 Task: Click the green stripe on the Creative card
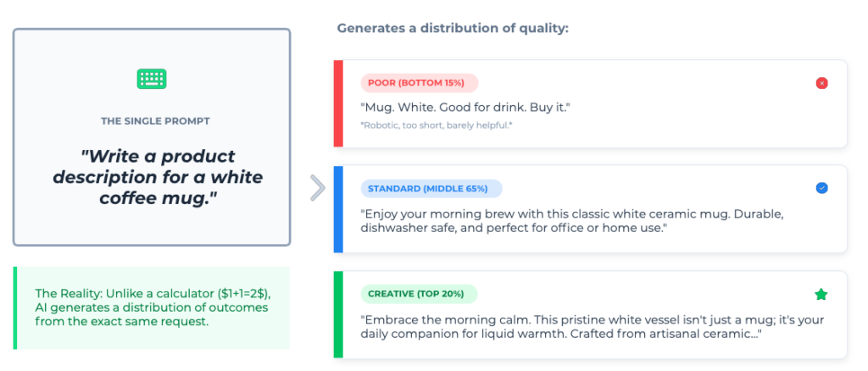337,314
